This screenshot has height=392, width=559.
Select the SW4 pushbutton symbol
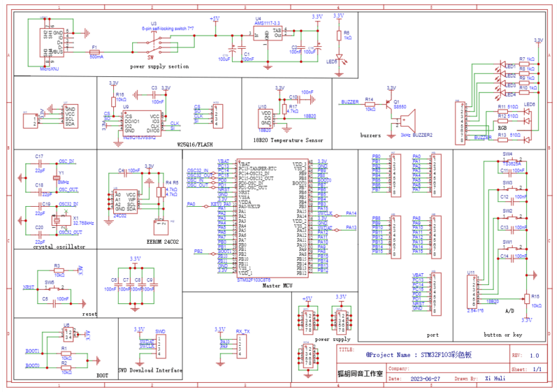[x=512, y=161]
